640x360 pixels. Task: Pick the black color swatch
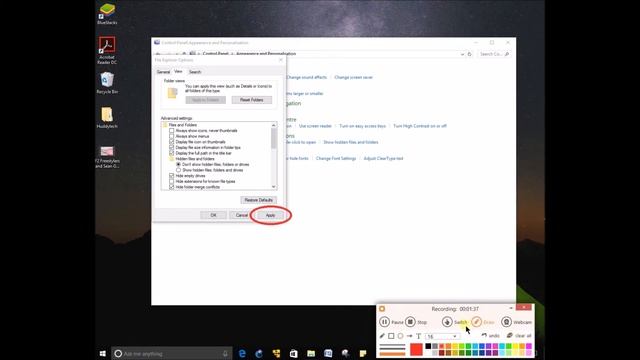click(428, 347)
